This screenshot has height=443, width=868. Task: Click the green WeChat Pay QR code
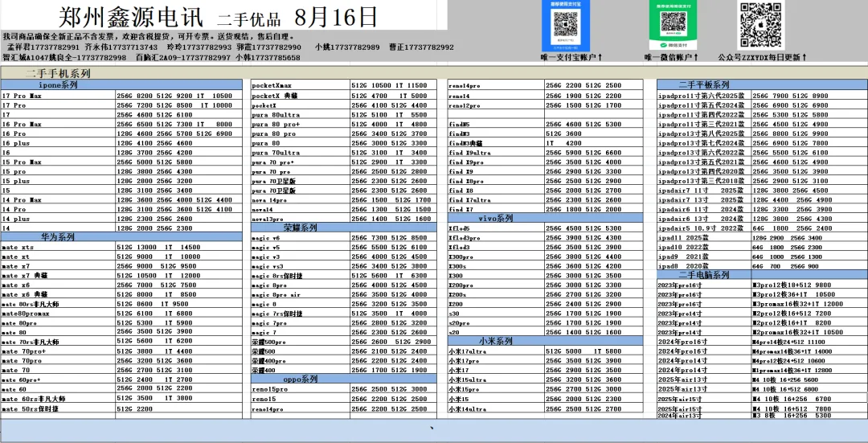(674, 25)
